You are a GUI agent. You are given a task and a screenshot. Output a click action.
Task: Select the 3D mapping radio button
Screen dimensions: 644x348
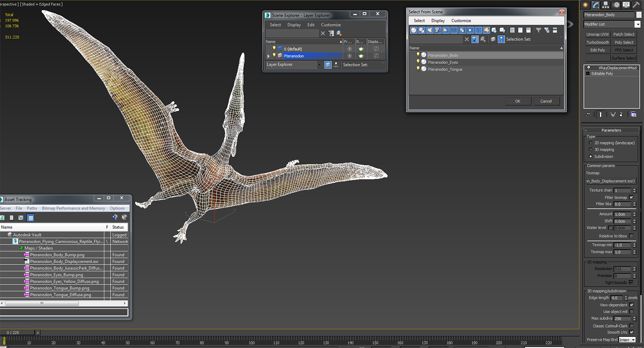click(x=590, y=150)
